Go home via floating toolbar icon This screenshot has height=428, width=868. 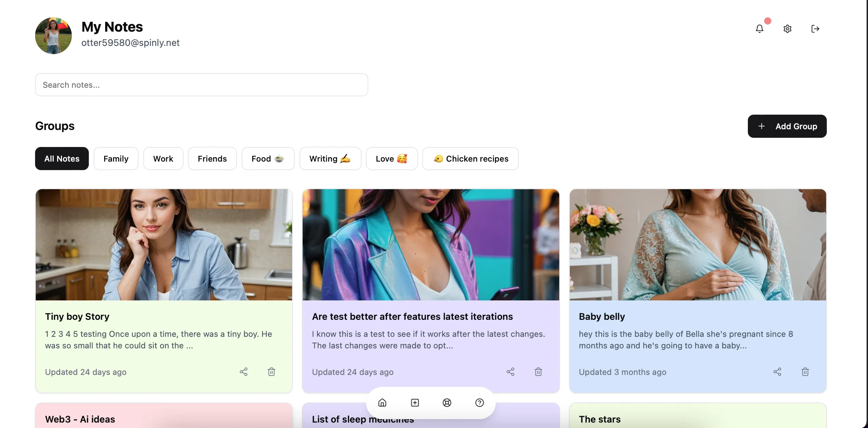click(382, 402)
